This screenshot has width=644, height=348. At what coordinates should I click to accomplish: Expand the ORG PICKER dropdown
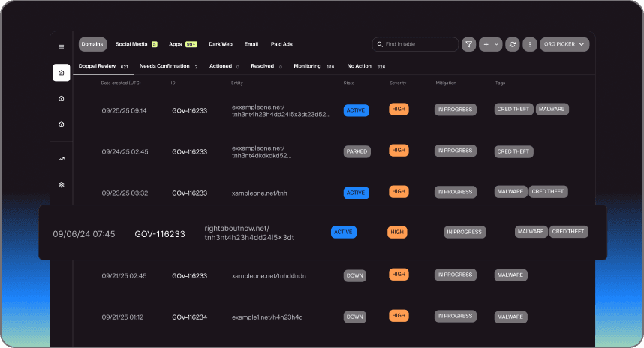tap(564, 45)
